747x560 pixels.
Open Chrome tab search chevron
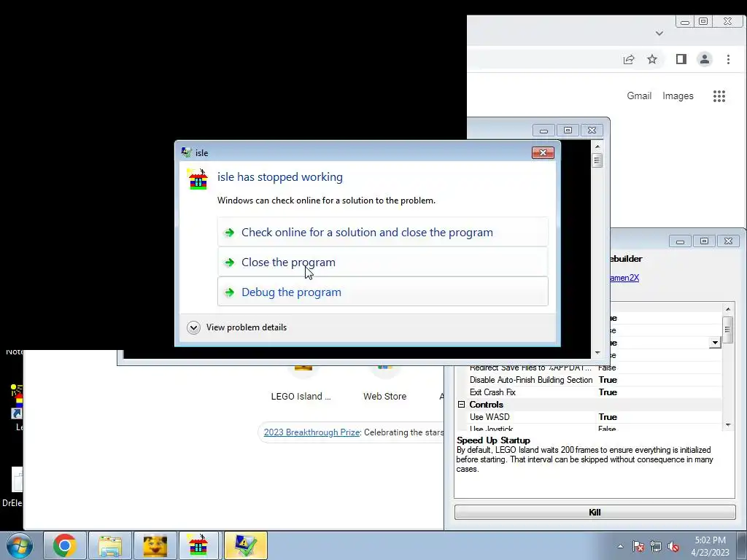click(659, 34)
